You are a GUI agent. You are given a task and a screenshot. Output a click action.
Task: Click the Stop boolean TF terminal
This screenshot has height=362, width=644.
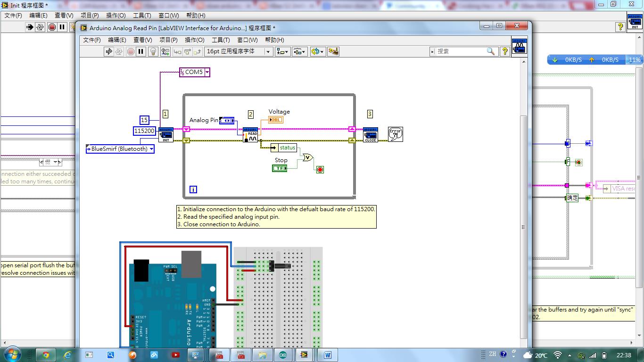coord(280,168)
